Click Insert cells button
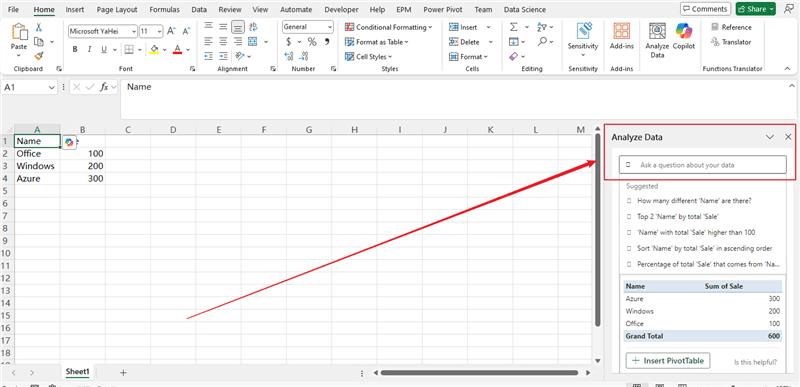The image size is (800, 387). [463, 27]
